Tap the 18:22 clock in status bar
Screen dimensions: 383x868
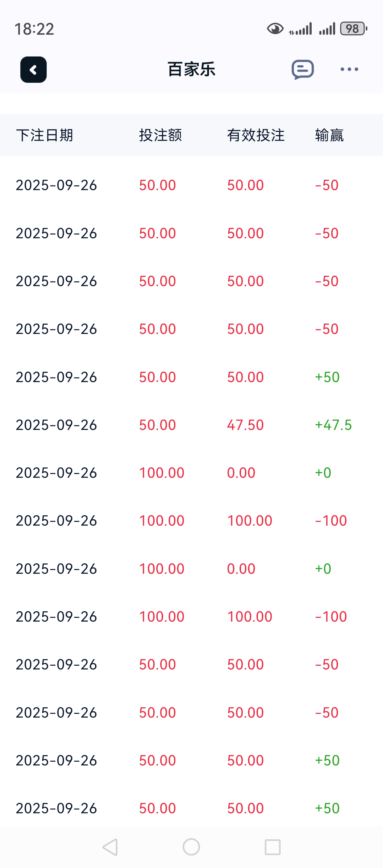[34, 29]
